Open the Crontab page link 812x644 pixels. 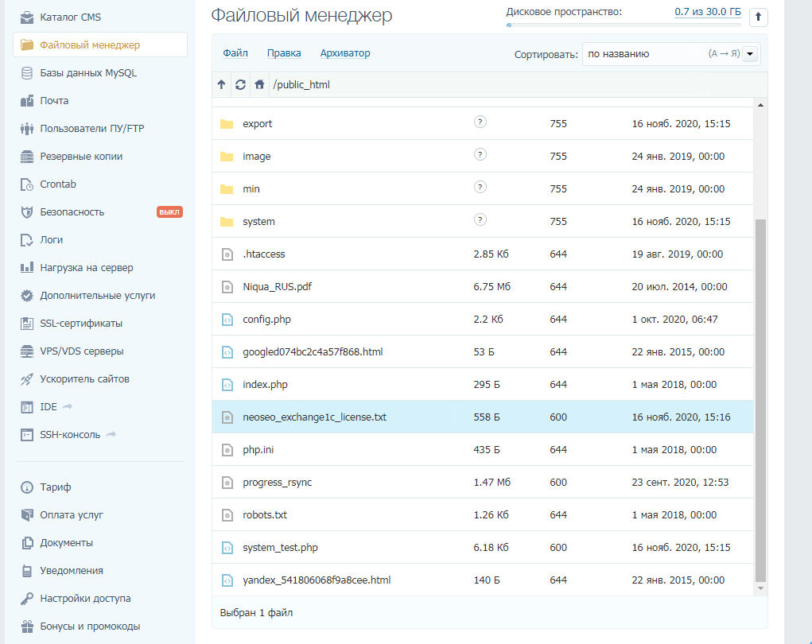coord(58,184)
